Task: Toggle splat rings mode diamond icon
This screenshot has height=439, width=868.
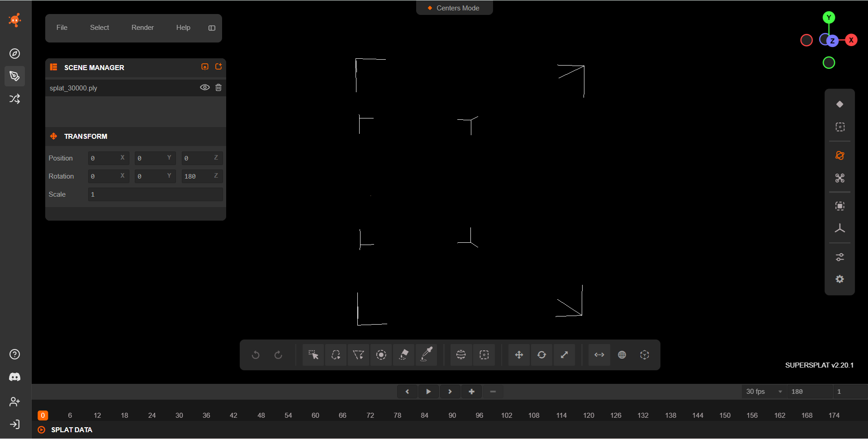Action: [840, 104]
